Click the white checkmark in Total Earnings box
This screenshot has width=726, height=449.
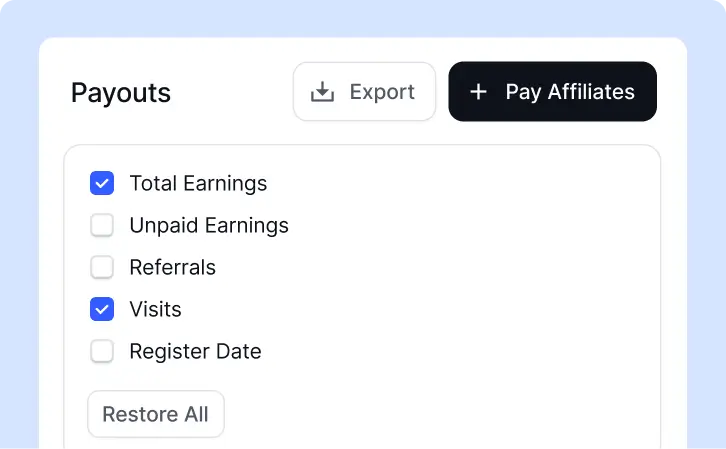click(102, 184)
